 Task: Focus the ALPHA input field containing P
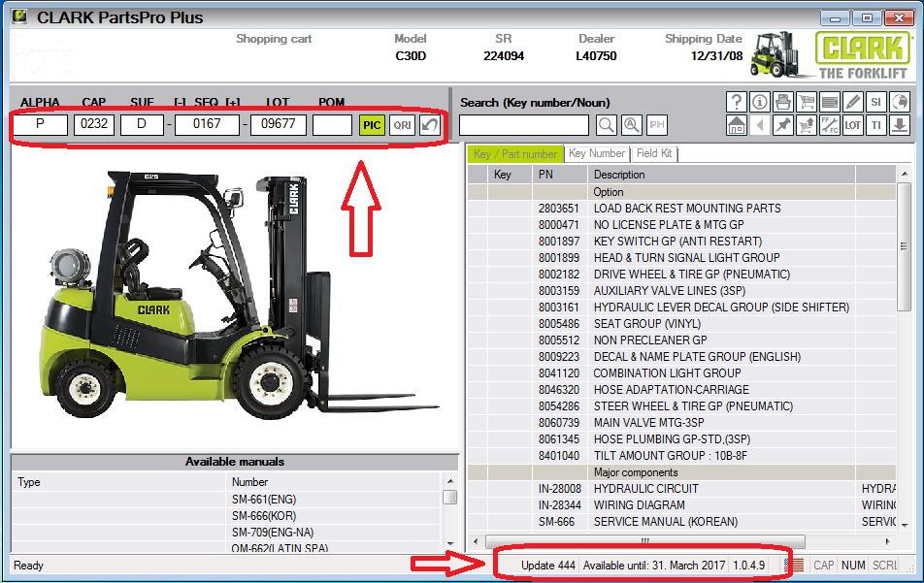coord(40,124)
